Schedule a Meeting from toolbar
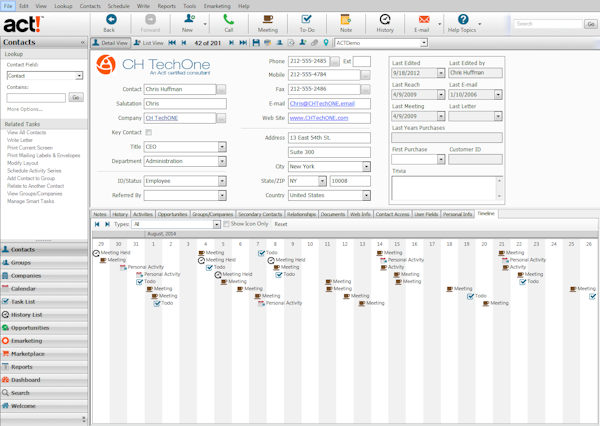600x426 pixels. click(267, 21)
